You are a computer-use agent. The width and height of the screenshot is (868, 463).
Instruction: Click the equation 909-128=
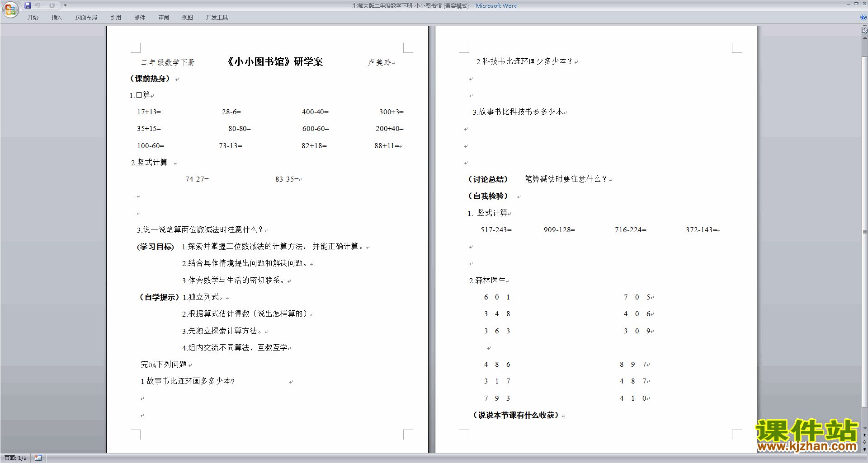559,230
